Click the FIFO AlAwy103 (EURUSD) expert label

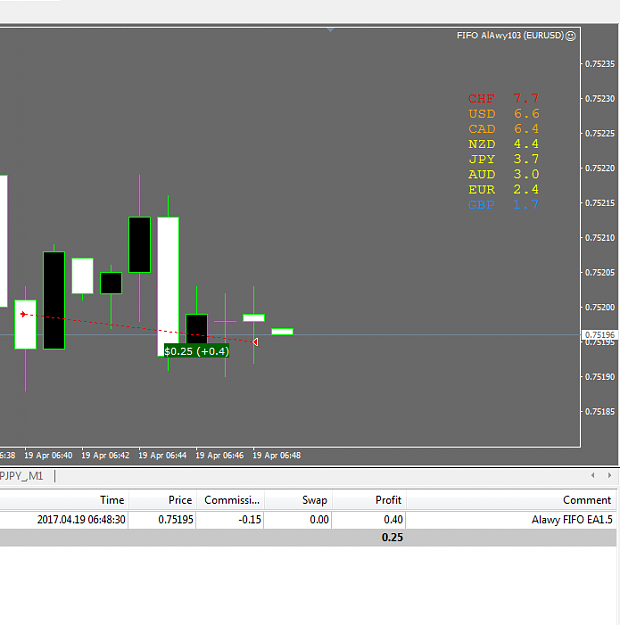(510, 35)
